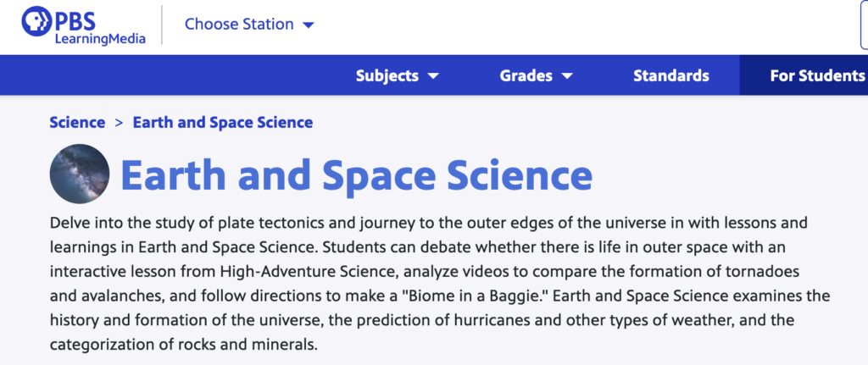Go to the Standards page
The height and width of the screenshot is (365, 868).
(x=670, y=76)
